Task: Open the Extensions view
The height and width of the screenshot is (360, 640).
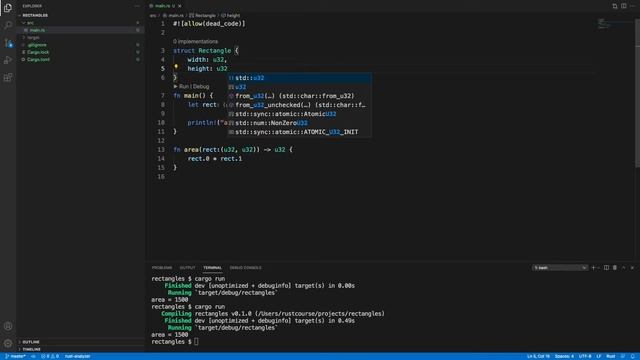Action: [x=8, y=77]
